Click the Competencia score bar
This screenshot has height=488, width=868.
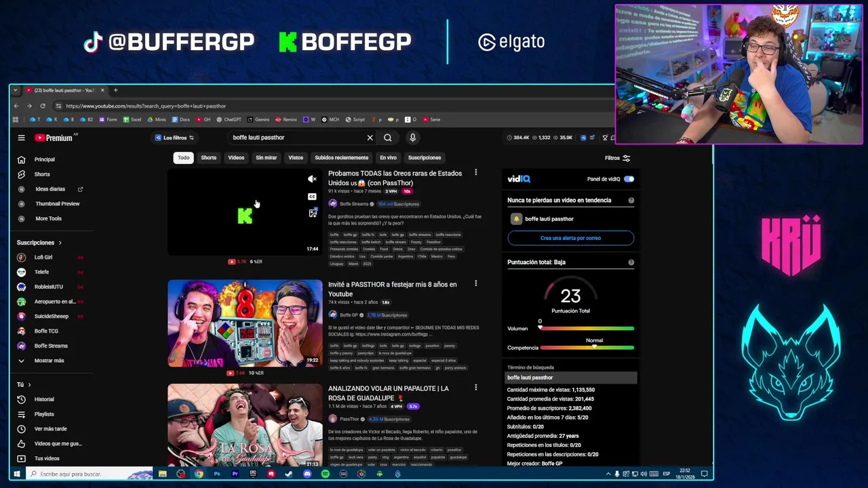[x=587, y=348]
